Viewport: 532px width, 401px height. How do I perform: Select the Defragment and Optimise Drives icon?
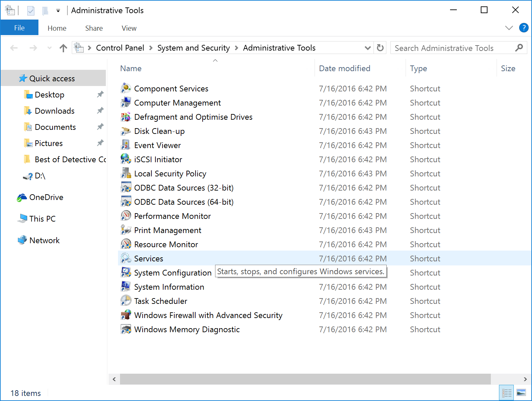coord(126,117)
